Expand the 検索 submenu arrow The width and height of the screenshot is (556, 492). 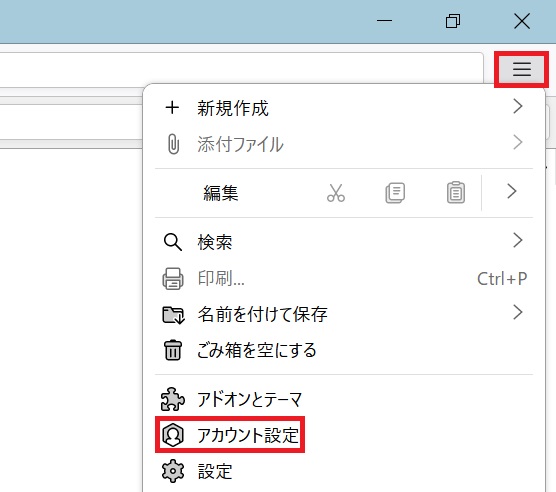[518, 240]
